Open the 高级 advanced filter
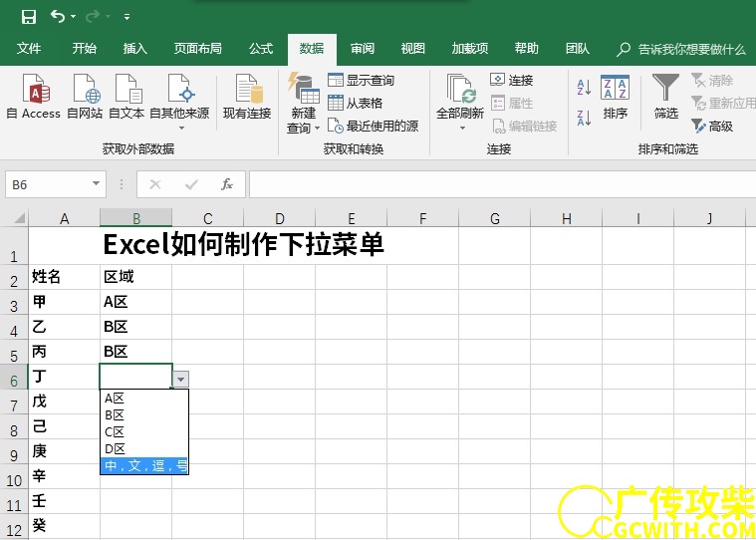The width and height of the screenshot is (756, 540). pyautogui.click(x=712, y=126)
